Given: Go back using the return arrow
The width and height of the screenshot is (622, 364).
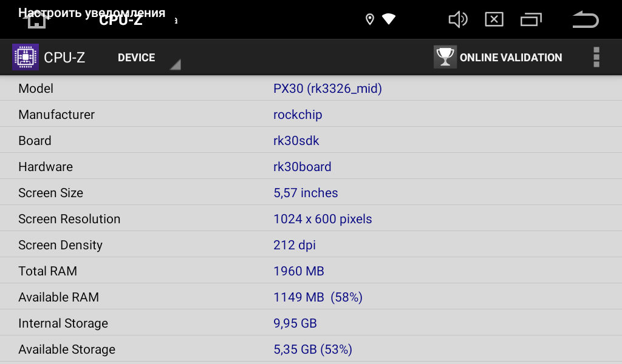Looking at the screenshot, I should 586,19.
